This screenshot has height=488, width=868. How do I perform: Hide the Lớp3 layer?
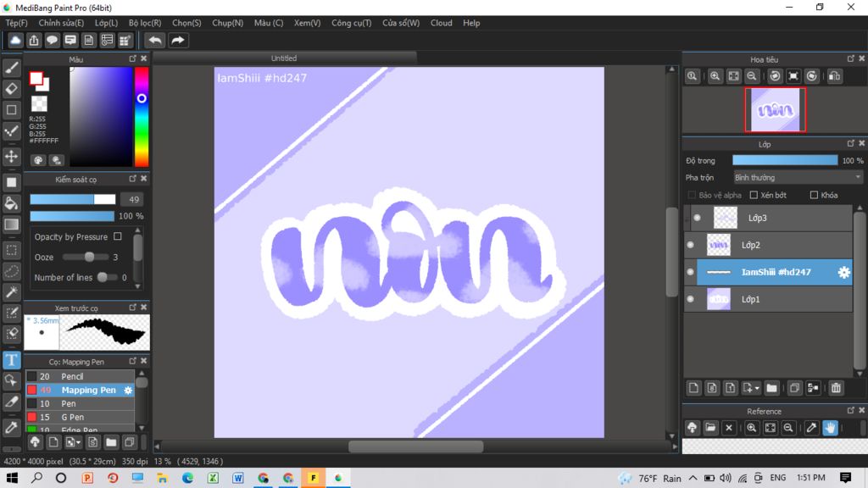click(697, 218)
